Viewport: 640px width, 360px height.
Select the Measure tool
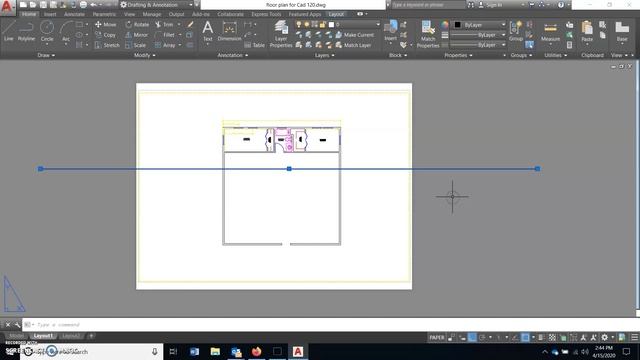coord(550,31)
